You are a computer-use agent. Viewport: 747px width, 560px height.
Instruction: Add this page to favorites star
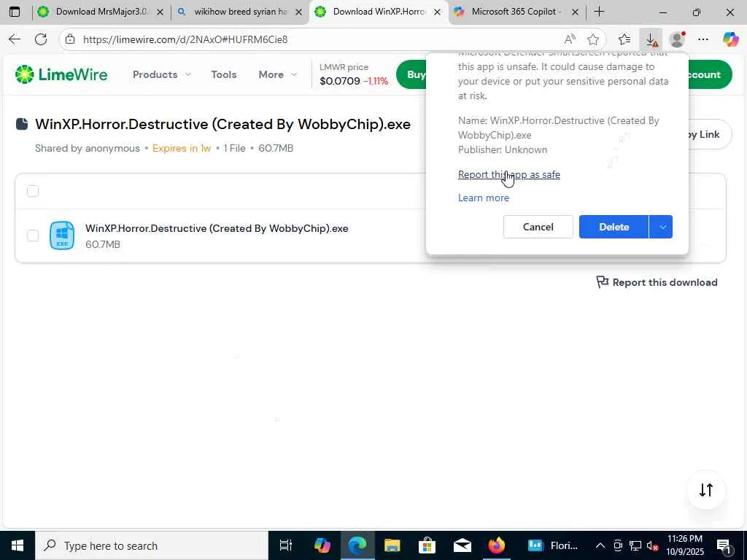pos(593,39)
